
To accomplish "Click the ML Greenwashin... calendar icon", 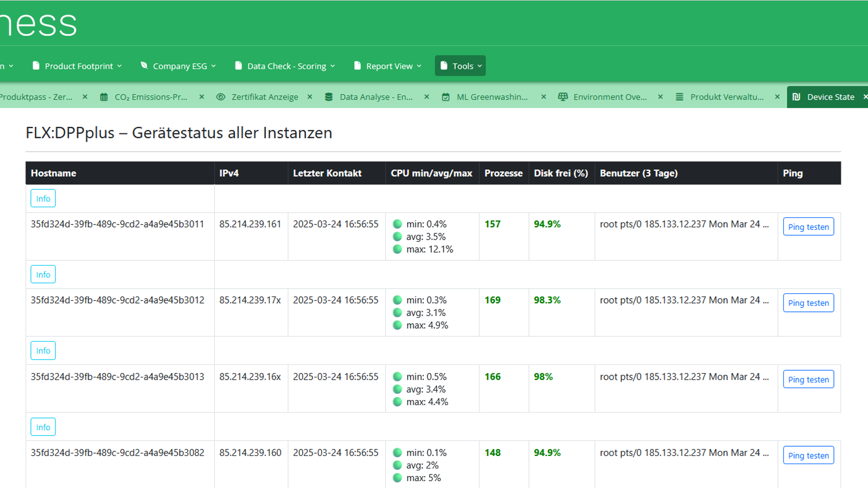I will [x=445, y=97].
